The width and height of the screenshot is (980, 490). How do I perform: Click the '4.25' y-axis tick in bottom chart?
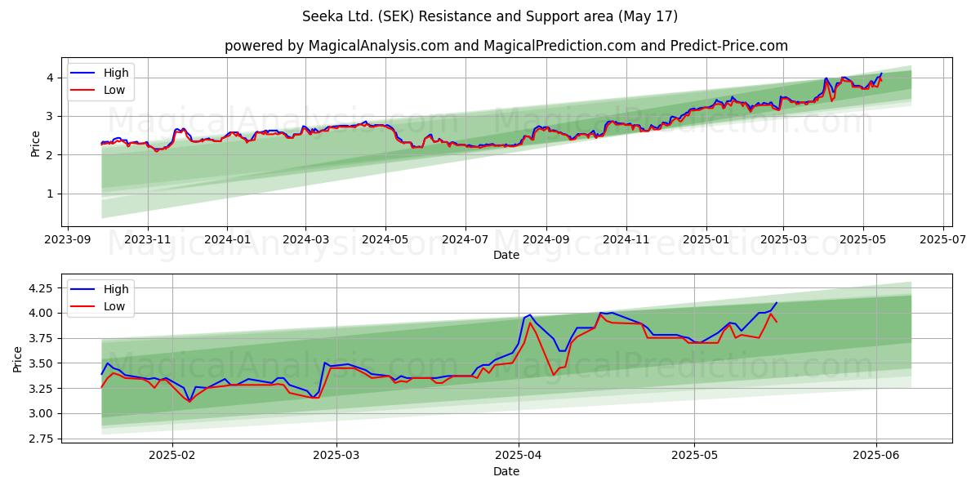[x=41, y=288]
